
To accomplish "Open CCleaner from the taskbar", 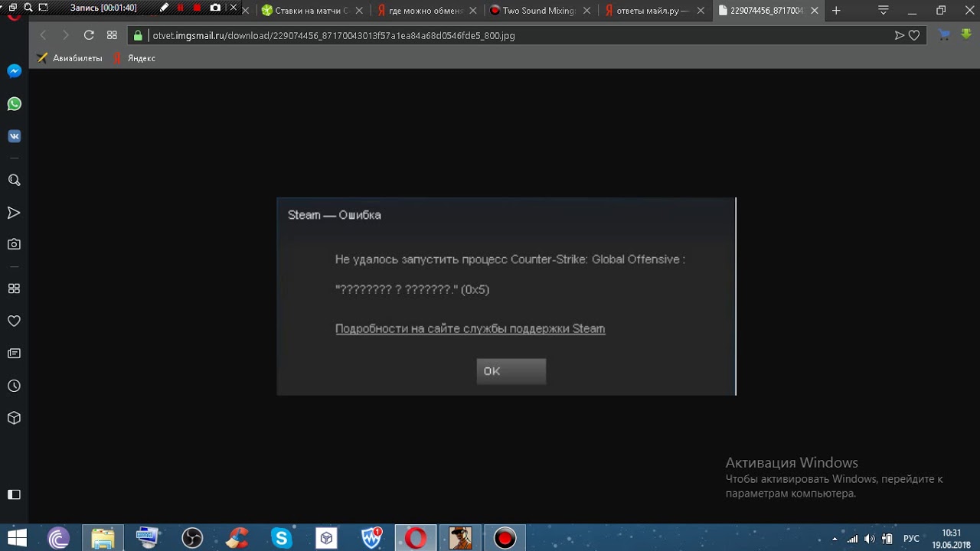I will [x=237, y=538].
